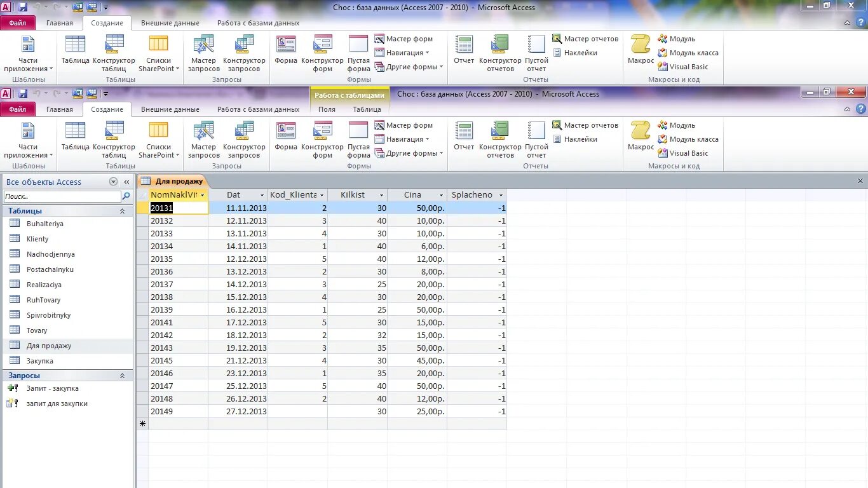The width and height of the screenshot is (868, 488).
Task: Switch to Поля tab under table tools
Action: (327, 109)
